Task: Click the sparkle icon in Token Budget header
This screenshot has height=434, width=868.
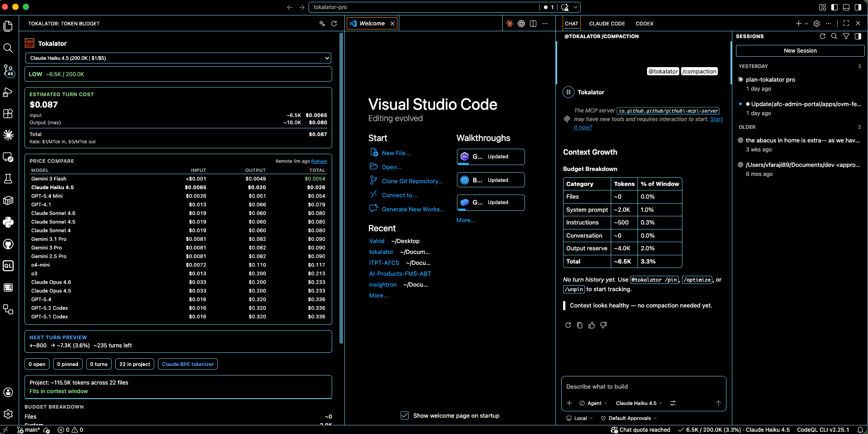Action: [x=322, y=24]
